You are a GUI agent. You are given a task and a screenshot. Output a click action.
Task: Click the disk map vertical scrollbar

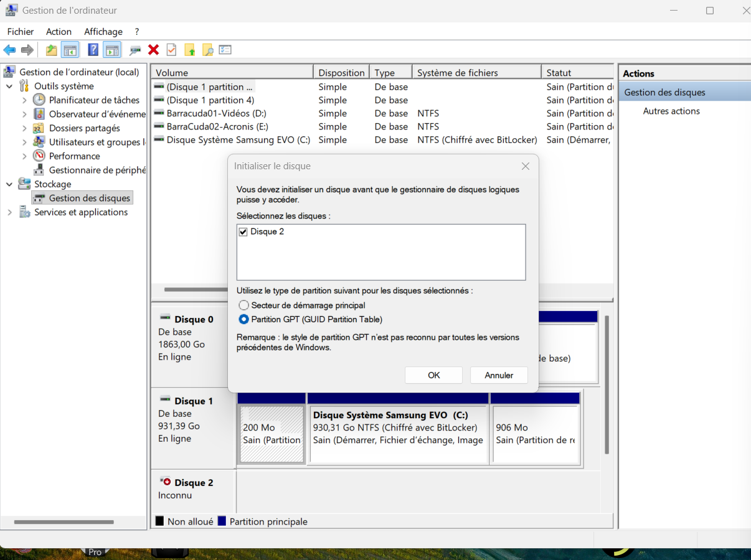click(607, 386)
